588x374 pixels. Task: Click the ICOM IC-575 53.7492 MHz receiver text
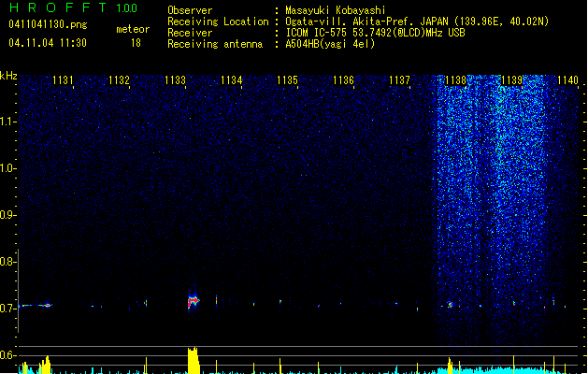point(375,33)
